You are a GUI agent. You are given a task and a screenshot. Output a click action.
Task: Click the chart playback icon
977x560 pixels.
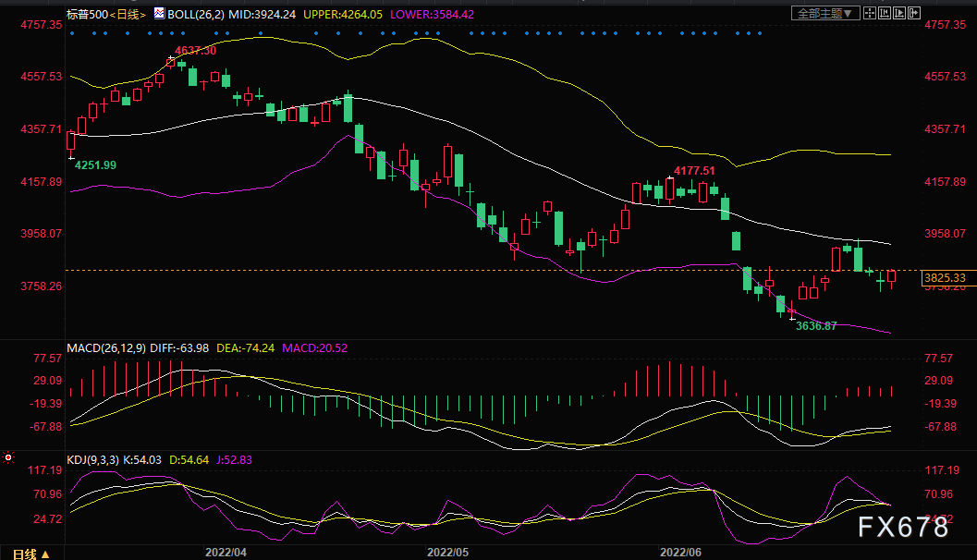tap(899, 13)
